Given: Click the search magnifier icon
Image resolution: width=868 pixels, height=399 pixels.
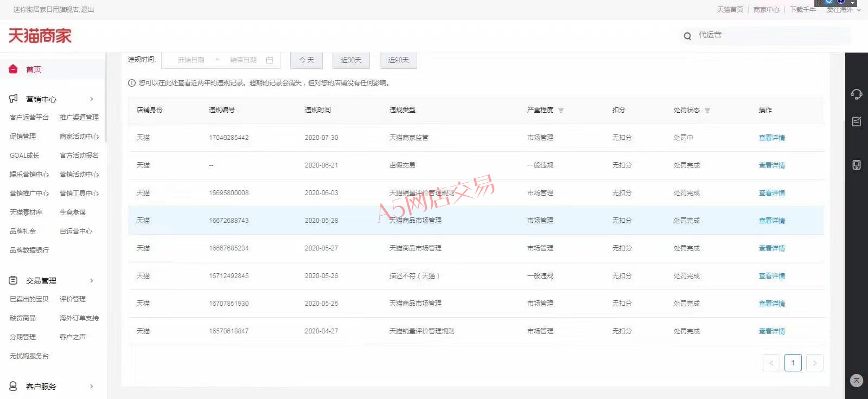Looking at the screenshot, I should pyautogui.click(x=687, y=36).
